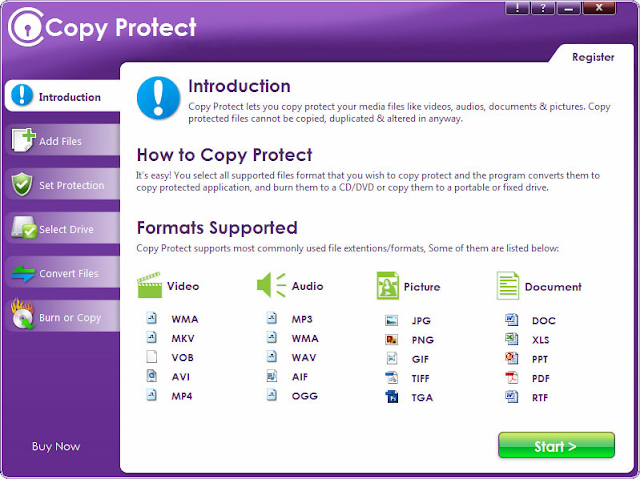Click the large blue Introduction exclamation icon
640x479 pixels.
(x=158, y=98)
